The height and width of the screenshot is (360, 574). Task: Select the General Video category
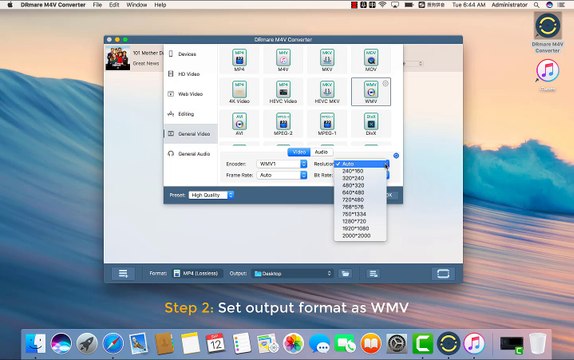point(190,134)
